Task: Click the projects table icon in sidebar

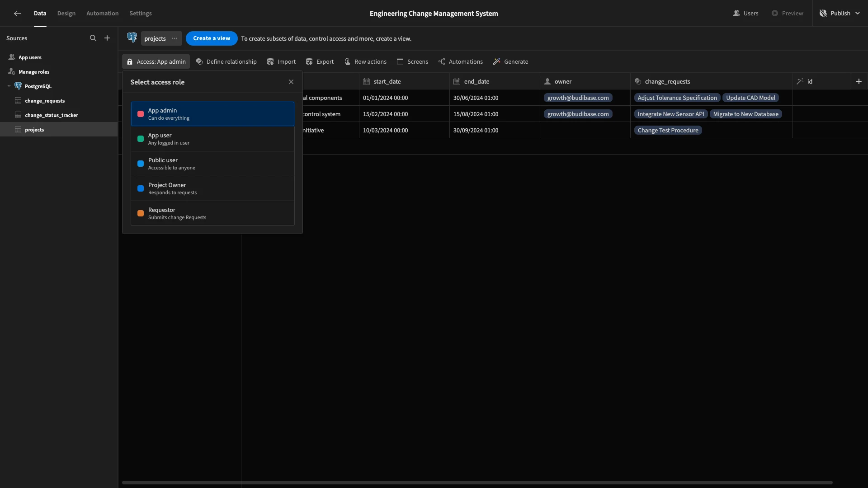Action: pyautogui.click(x=18, y=130)
